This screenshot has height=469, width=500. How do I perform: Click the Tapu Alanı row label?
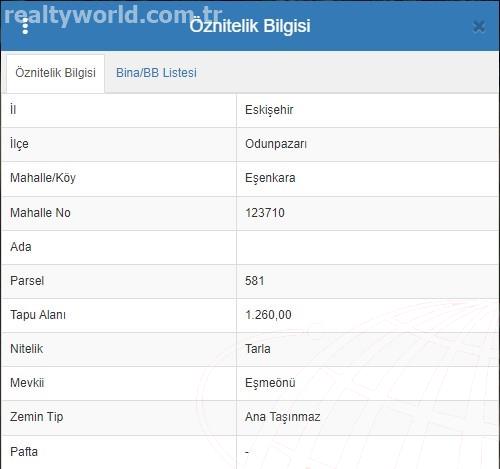pos(38,315)
